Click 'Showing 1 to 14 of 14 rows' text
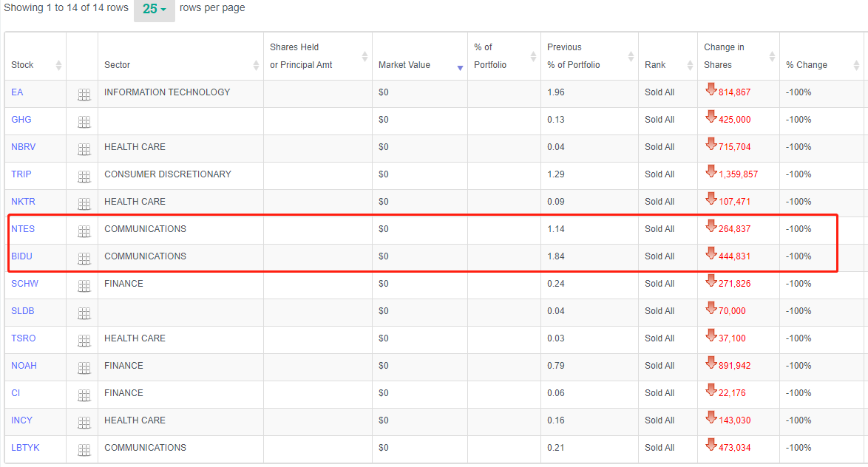This screenshot has width=868, height=467. (x=66, y=7)
